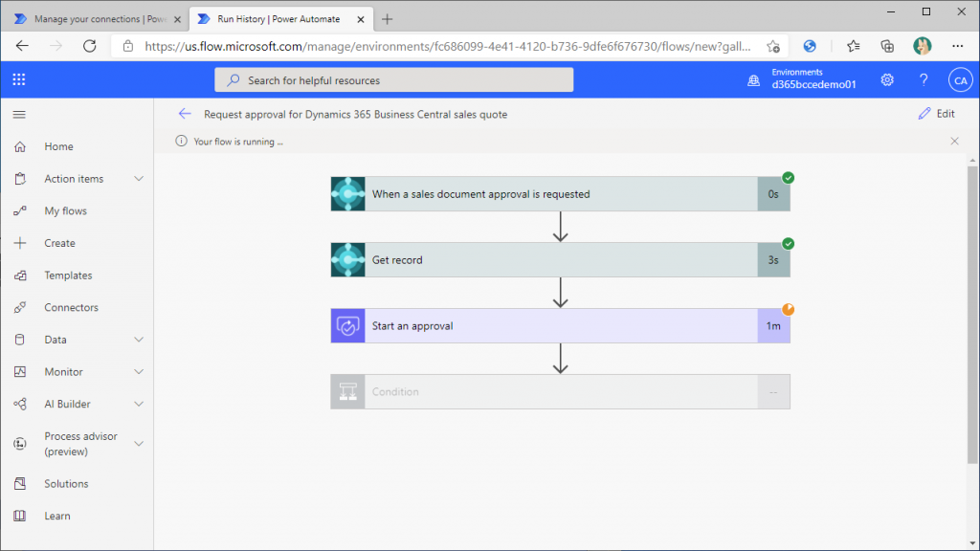
Task: Click the page vertical scrollbar
Action: [x=972, y=313]
